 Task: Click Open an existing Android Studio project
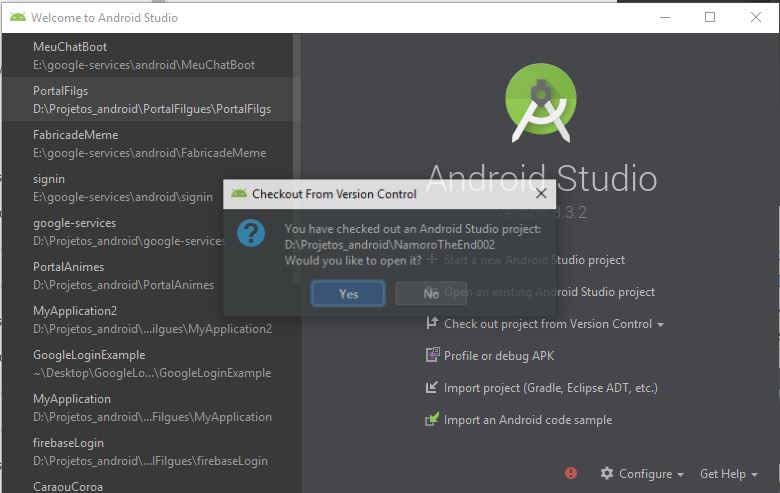click(549, 292)
